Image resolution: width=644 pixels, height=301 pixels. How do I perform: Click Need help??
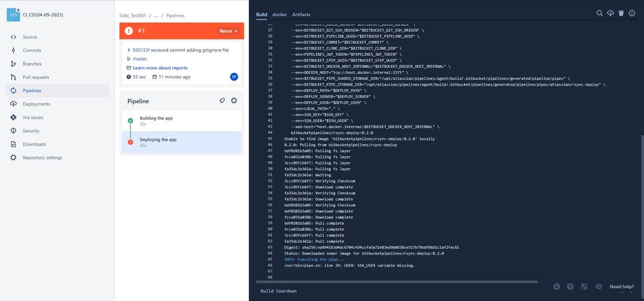(x=622, y=287)
